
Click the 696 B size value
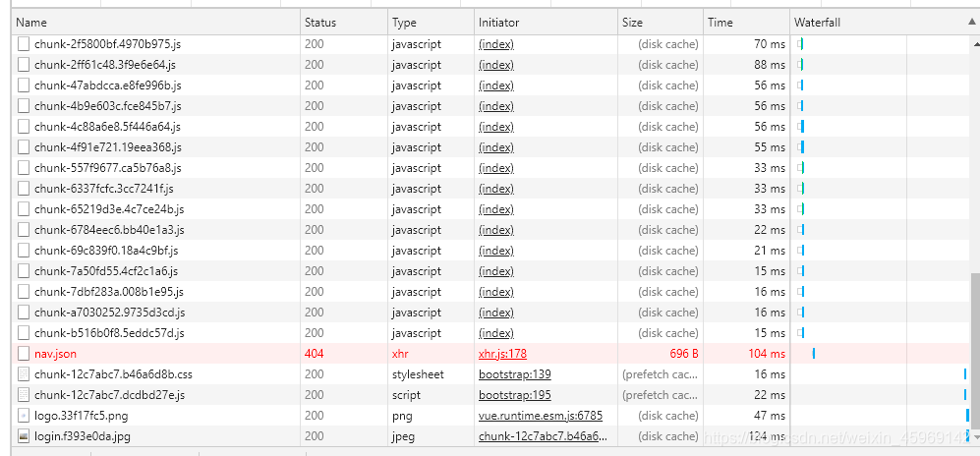point(683,354)
